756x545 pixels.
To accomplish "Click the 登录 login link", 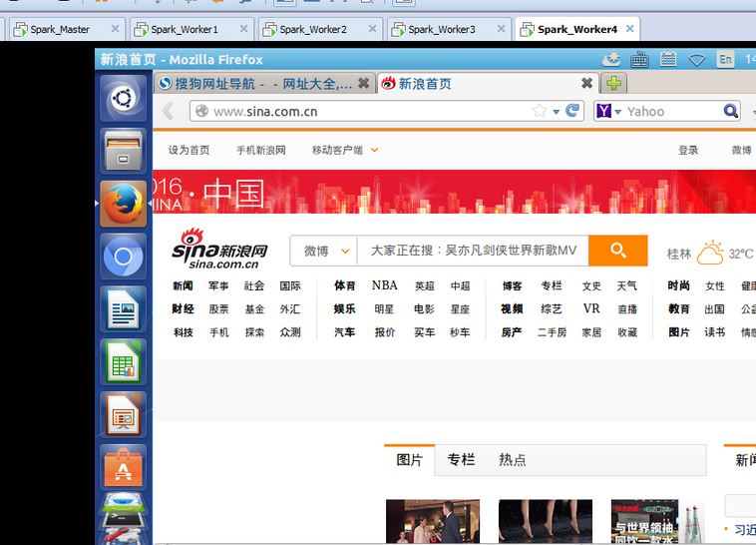I will click(688, 150).
